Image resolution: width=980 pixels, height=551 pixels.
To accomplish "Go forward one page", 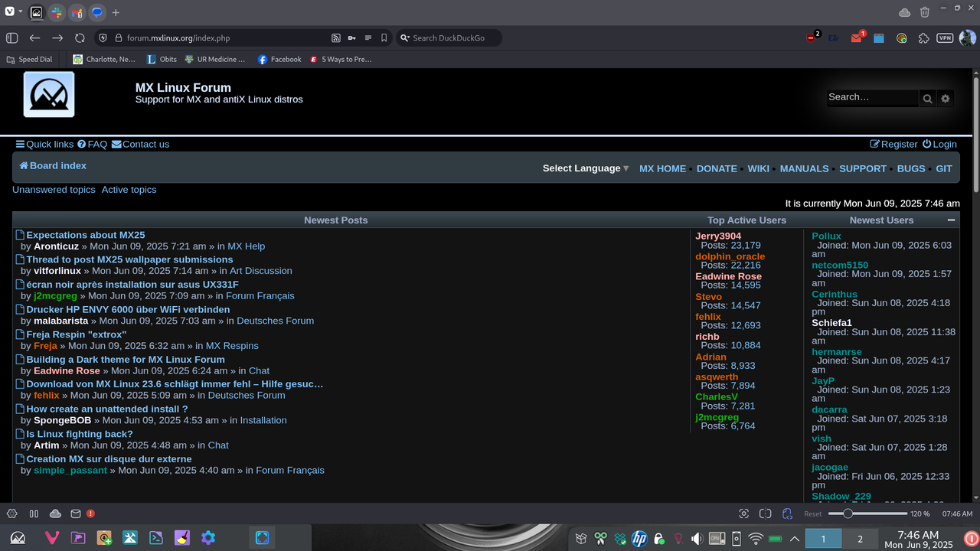I will point(57,37).
